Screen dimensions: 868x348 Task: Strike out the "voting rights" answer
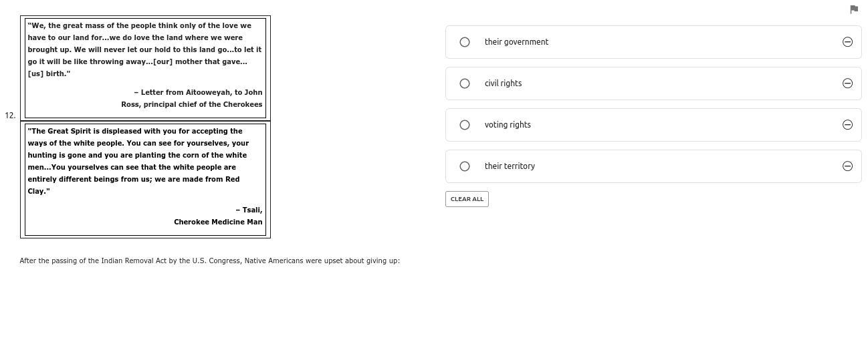[x=847, y=125]
